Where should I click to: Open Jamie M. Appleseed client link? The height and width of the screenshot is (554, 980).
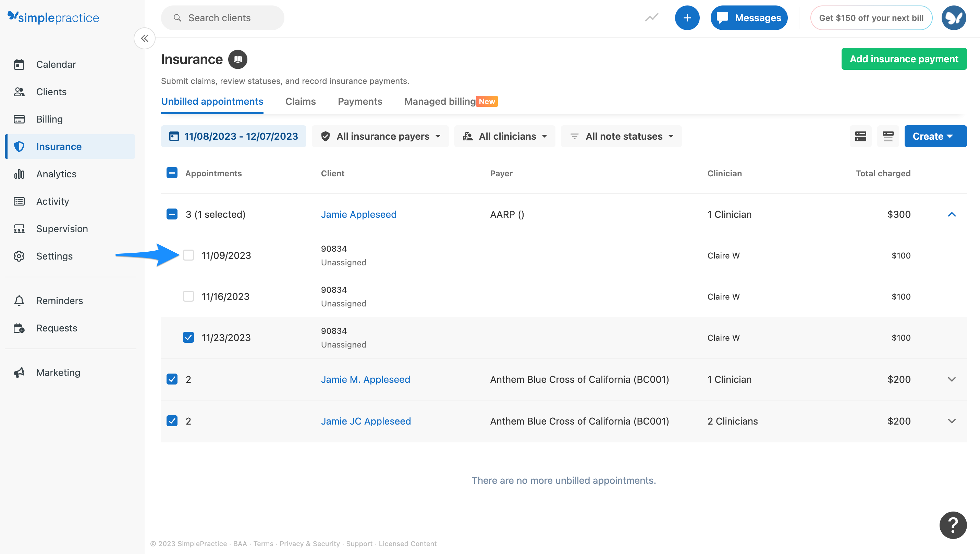(x=365, y=379)
